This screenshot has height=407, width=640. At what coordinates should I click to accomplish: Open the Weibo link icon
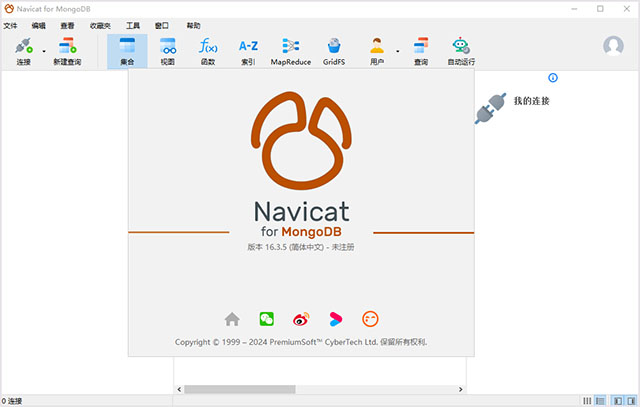(x=301, y=319)
